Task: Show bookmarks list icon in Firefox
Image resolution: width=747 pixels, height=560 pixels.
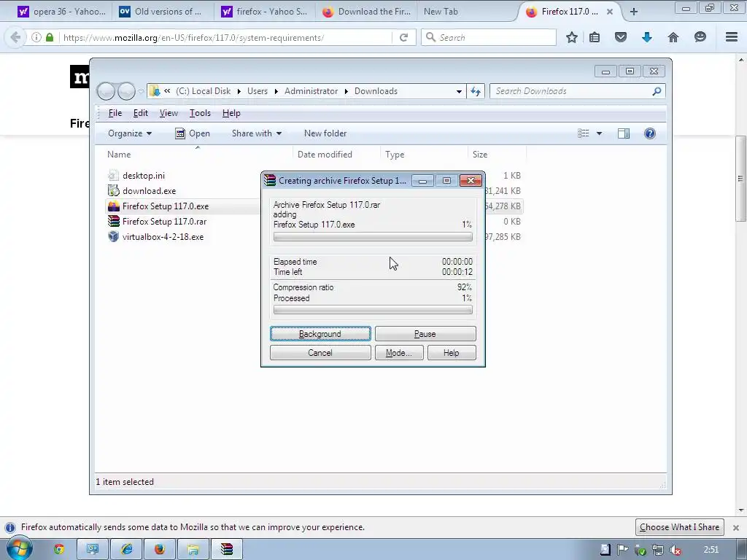Action: click(595, 37)
